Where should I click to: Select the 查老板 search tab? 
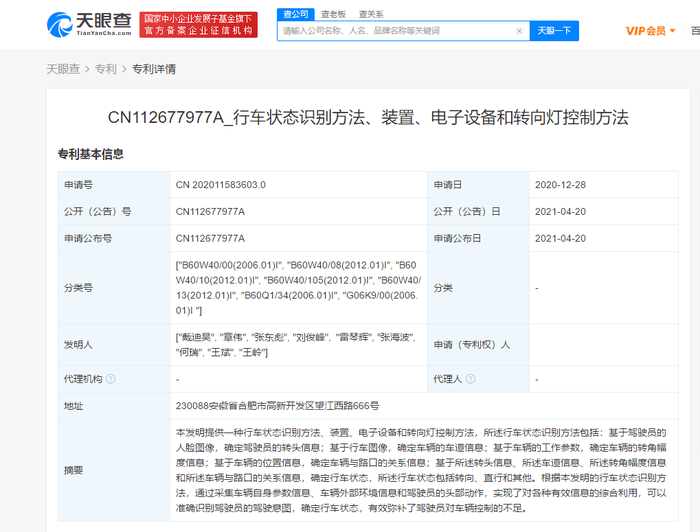(333, 14)
